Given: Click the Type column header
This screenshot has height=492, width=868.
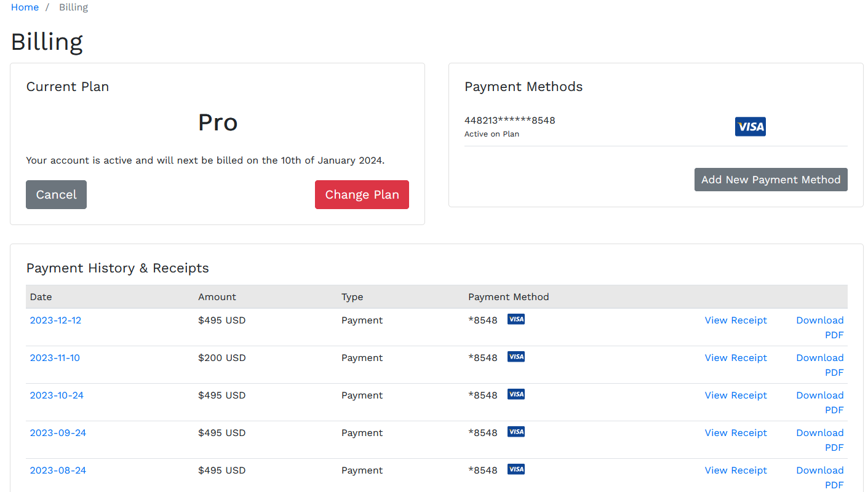Looking at the screenshot, I should point(352,297).
